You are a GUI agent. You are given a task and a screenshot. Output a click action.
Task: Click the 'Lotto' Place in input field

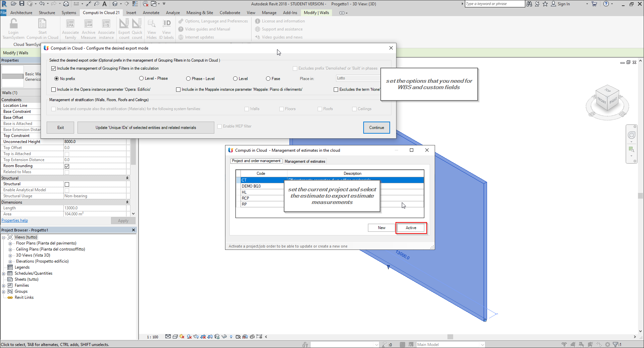pyautogui.click(x=358, y=78)
